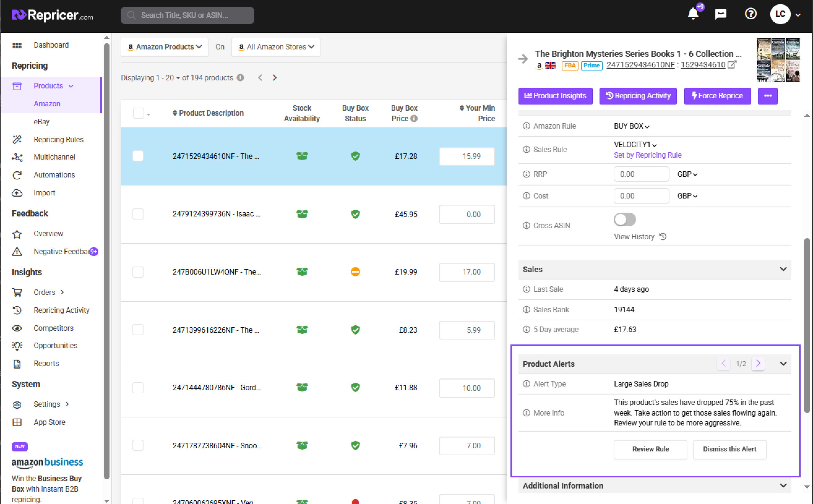Tick checkbox for 2479124399736N Isaac row
The width and height of the screenshot is (813, 504).
pyautogui.click(x=138, y=214)
